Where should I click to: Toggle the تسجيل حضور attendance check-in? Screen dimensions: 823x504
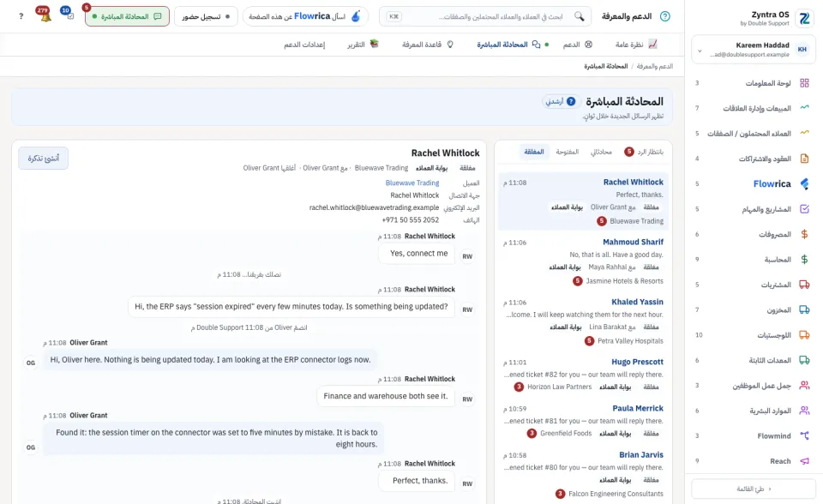(206, 16)
